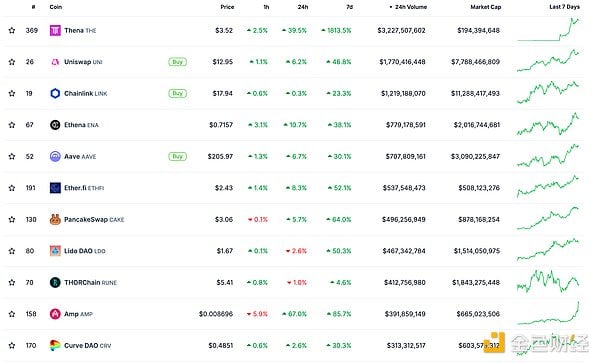The height and width of the screenshot is (364, 600).
Task: Click the Chainlink hexagon logo icon
Action: [x=55, y=93]
